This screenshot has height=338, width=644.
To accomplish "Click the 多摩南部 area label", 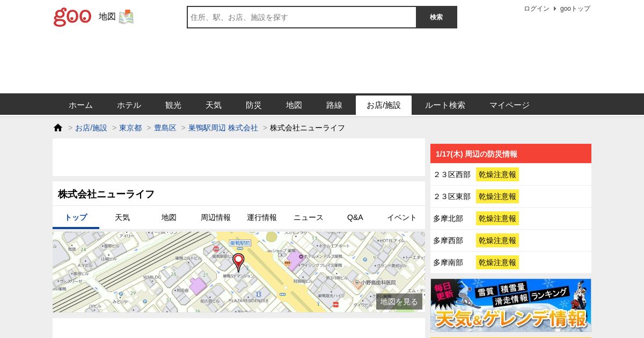I will tap(448, 262).
